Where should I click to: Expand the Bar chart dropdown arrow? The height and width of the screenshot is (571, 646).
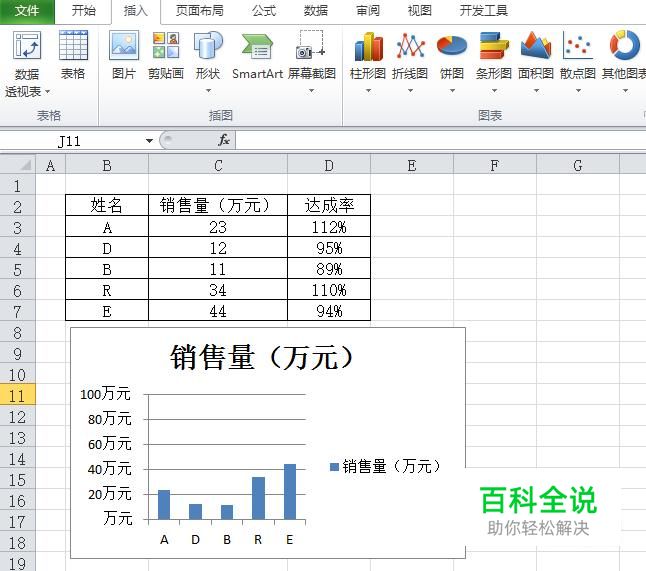tap(494, 90)
